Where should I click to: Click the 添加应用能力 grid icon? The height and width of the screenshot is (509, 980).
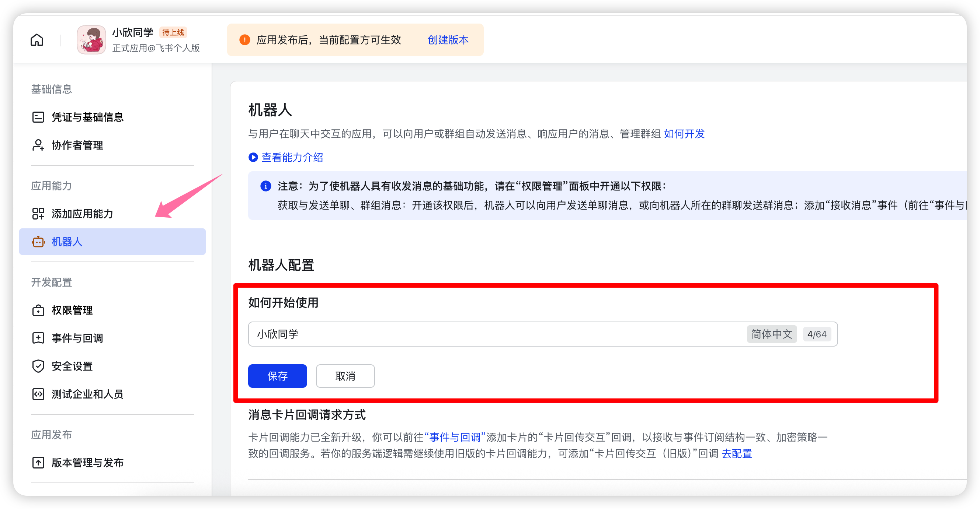coord(38,214)
